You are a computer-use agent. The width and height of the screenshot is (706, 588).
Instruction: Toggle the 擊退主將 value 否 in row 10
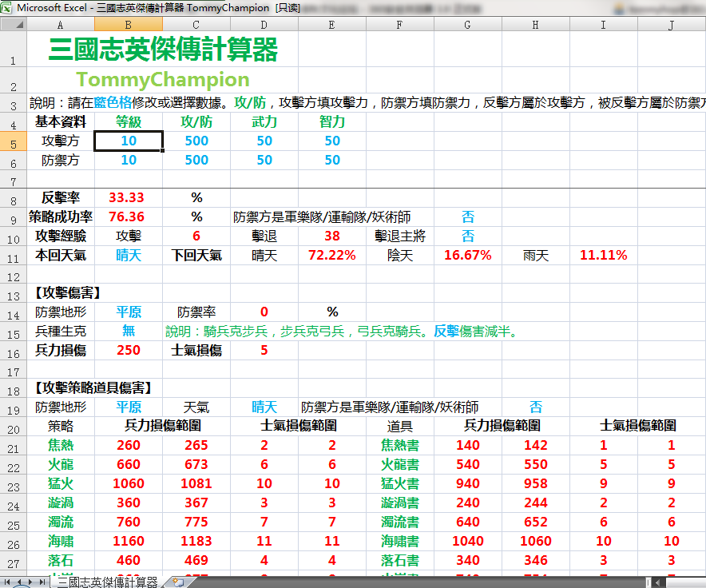(468, 236)
